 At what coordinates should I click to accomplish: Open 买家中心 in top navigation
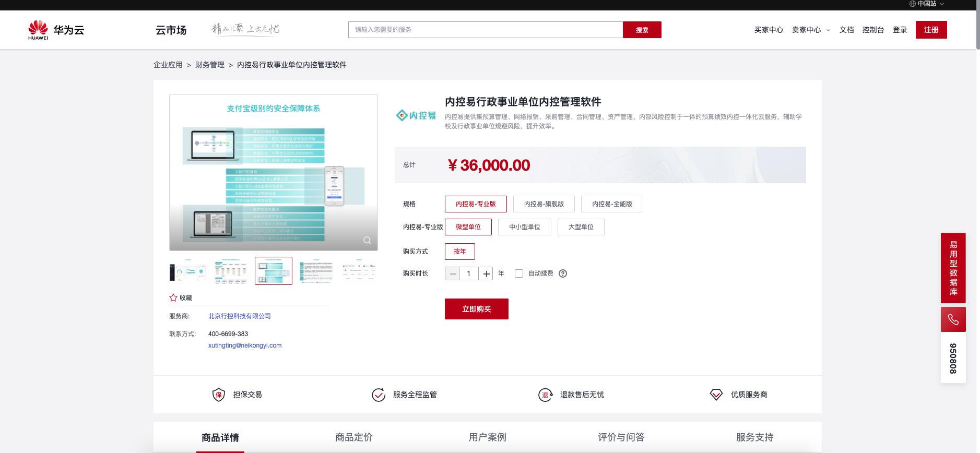coord(769,30)
